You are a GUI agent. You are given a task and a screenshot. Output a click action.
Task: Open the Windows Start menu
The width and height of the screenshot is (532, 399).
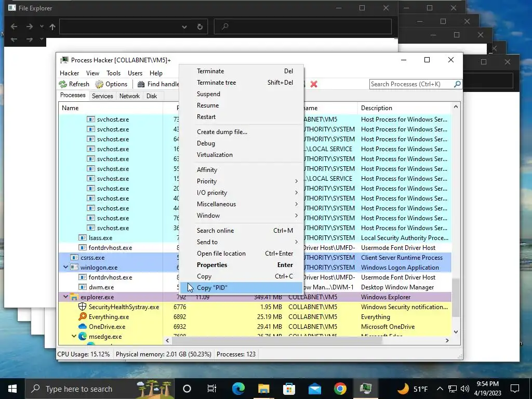12,389
